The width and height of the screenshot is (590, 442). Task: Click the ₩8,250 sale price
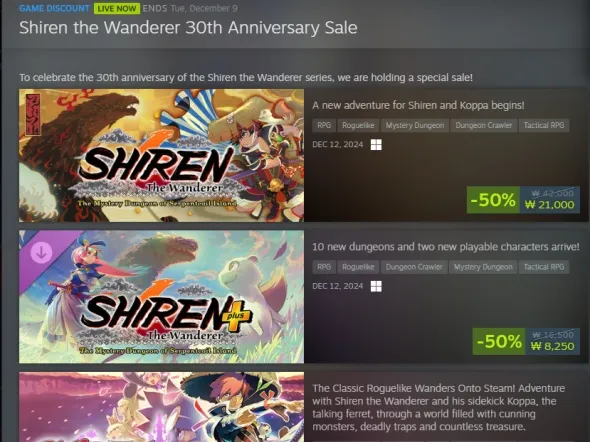[552, 346]
